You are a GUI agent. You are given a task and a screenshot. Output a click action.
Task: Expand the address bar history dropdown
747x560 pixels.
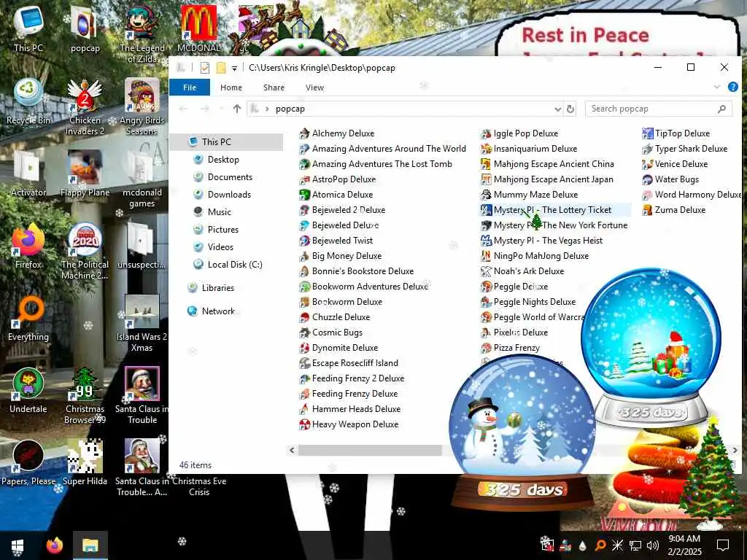click(x=557, y=109)
